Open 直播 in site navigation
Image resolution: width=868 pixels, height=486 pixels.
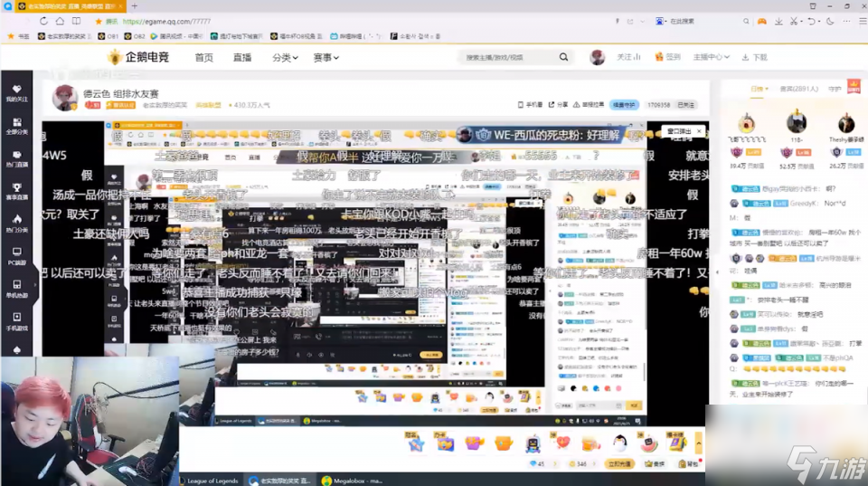click(x=242, y=58)
